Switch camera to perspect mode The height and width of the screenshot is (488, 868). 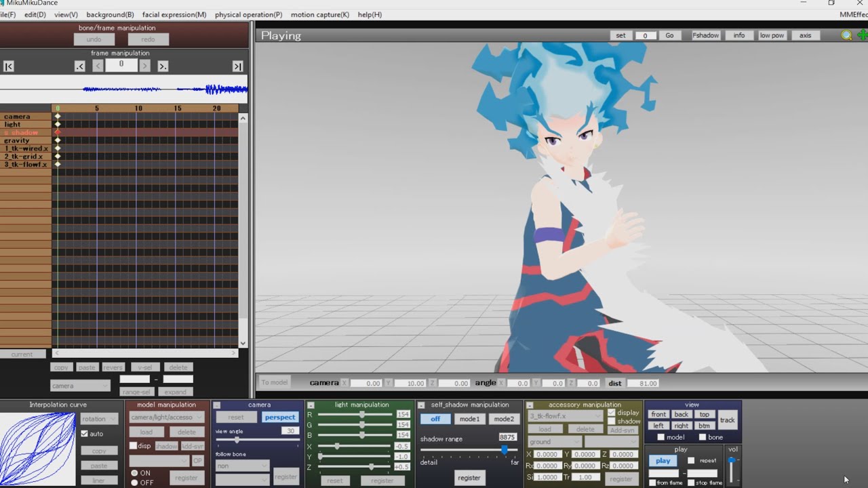(280, 418)
